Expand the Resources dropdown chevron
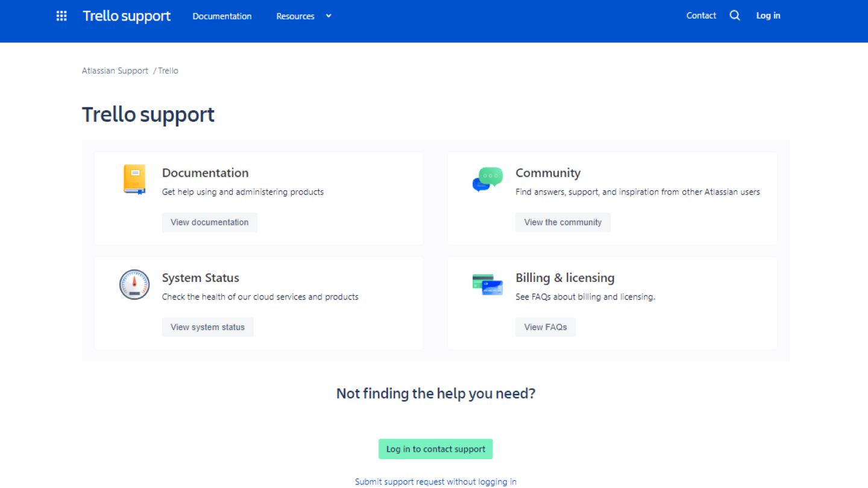This screenshot has width=868, height=488. pyautogui.click(x=329, y=16)
